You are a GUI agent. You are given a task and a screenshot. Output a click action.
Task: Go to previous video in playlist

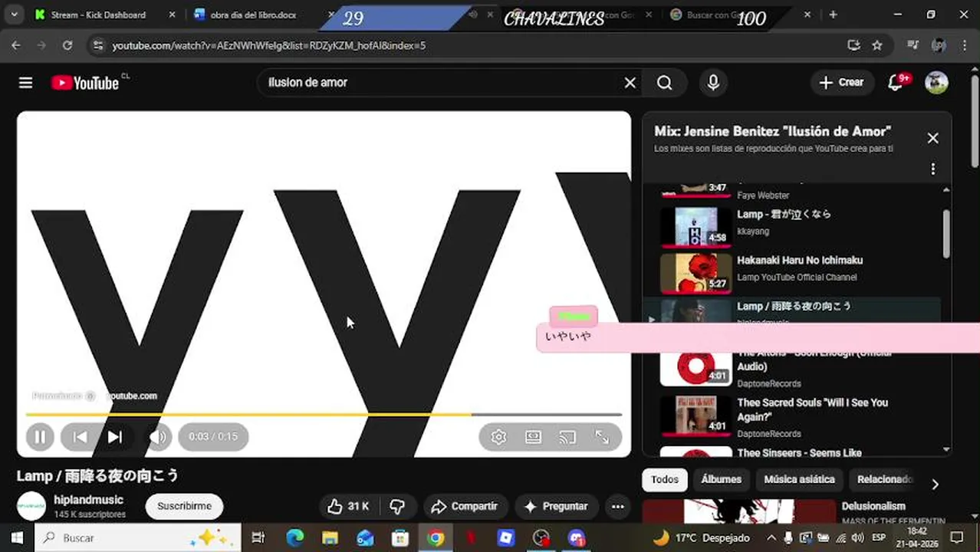point(80,437)
